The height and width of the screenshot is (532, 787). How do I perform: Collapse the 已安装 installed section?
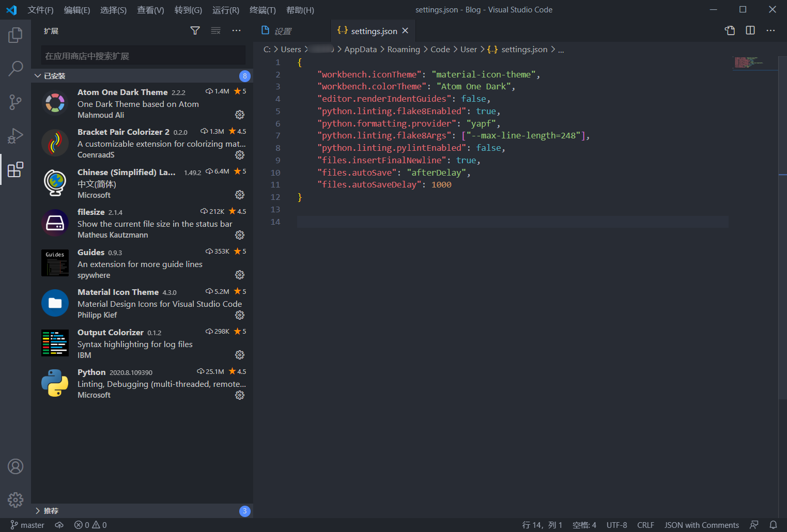pos(142,76)
